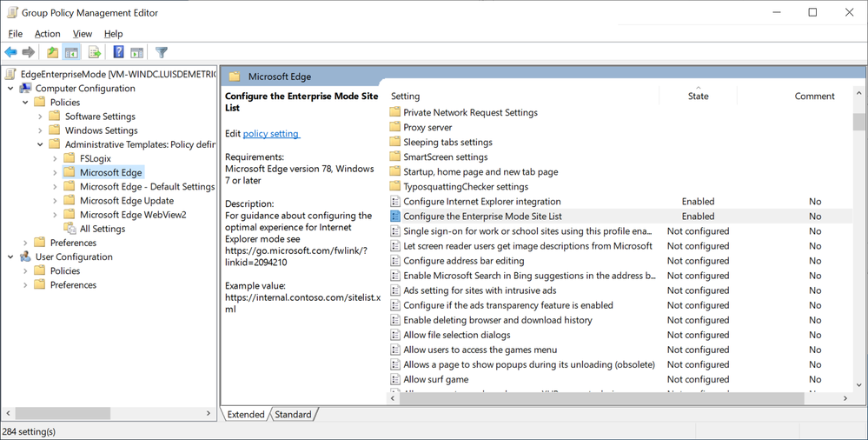Collapse the User Configuration node
The image size is (868, 440).
10,257
